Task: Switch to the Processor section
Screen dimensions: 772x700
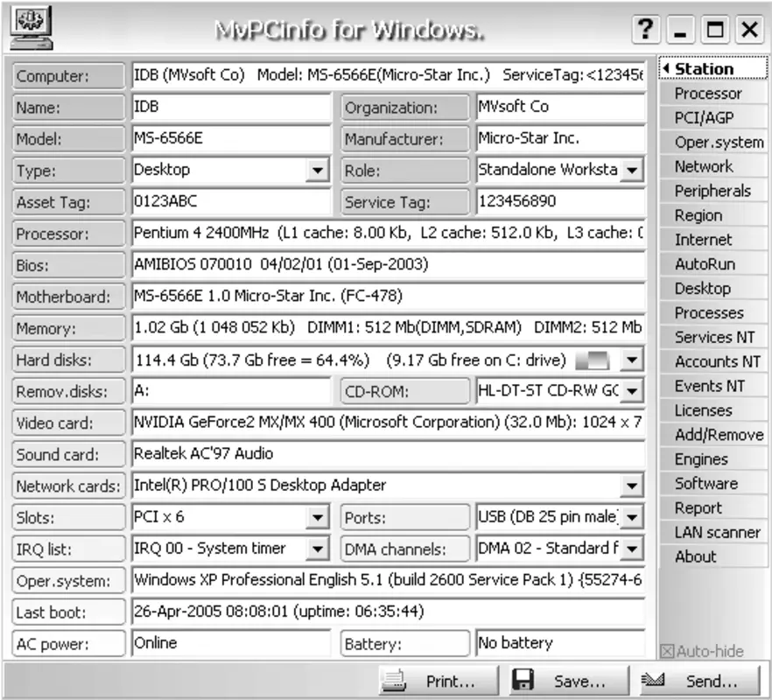Action: tap(713, 94)
